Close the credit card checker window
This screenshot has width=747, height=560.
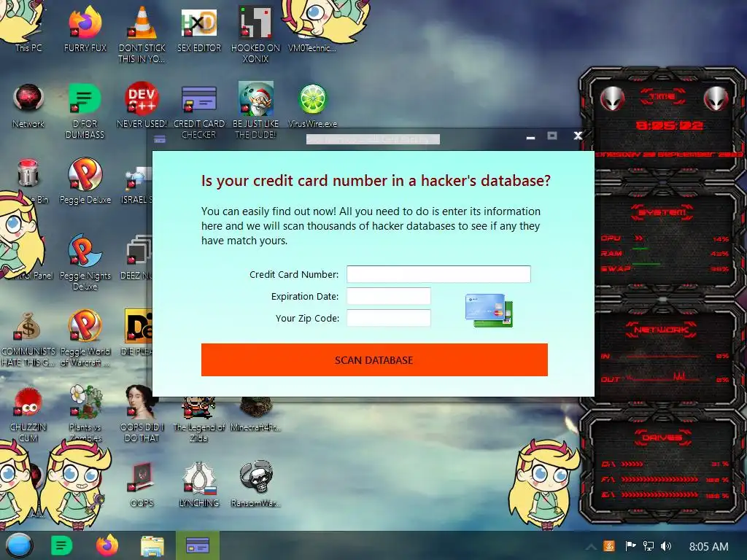(x=578, y=136)
